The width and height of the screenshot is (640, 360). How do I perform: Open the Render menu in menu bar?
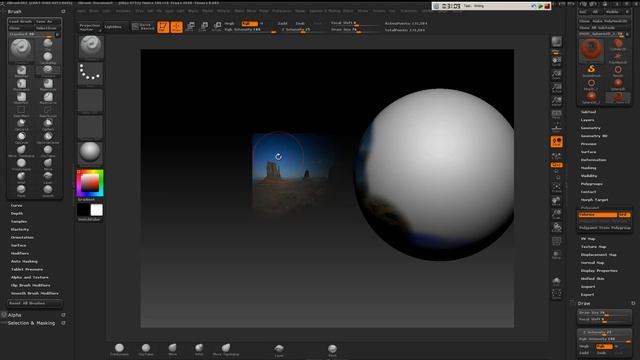coord(300,11)
